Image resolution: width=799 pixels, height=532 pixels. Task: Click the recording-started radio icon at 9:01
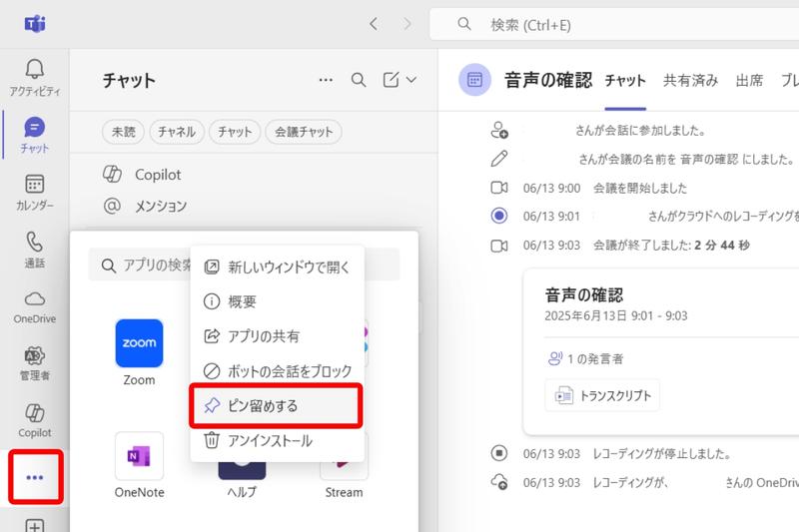point(499,216)
